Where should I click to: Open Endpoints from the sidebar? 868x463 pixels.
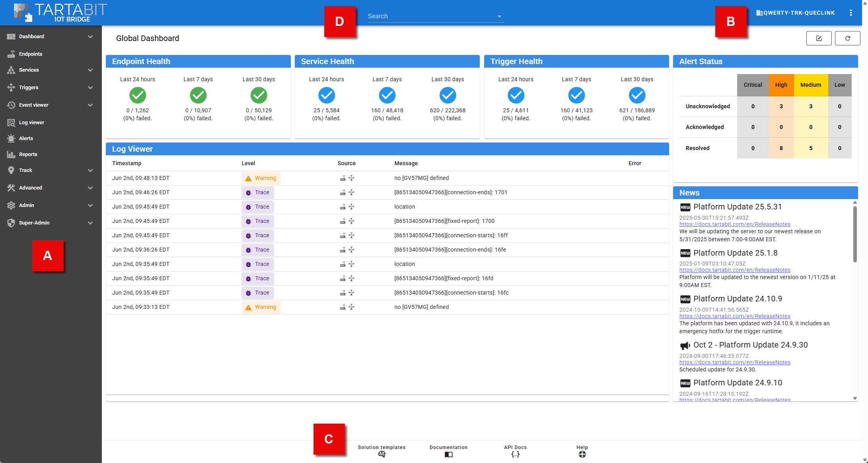(x=31, y=54)
